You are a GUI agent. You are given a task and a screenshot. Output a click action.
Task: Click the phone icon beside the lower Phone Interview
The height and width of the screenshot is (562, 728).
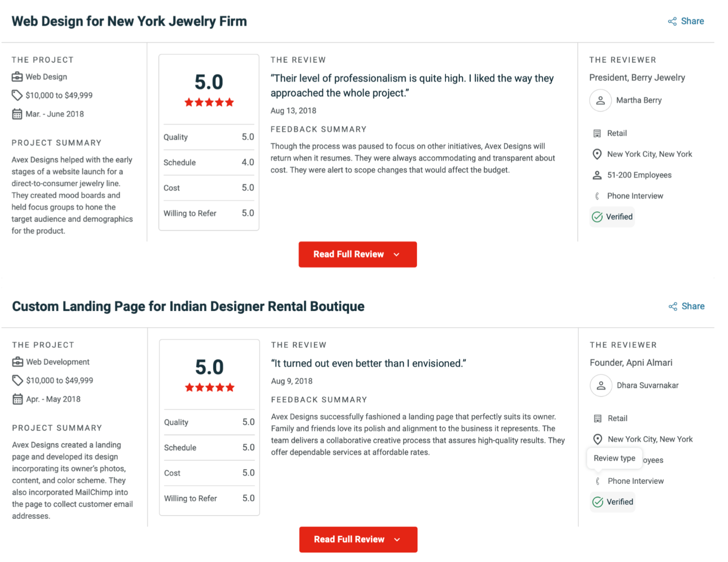pyautogui.click(x=598, y=481)
